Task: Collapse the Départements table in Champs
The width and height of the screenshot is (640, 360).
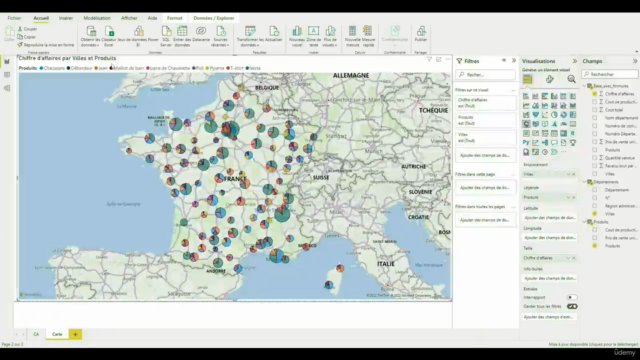Action: (x=584, y=182)
